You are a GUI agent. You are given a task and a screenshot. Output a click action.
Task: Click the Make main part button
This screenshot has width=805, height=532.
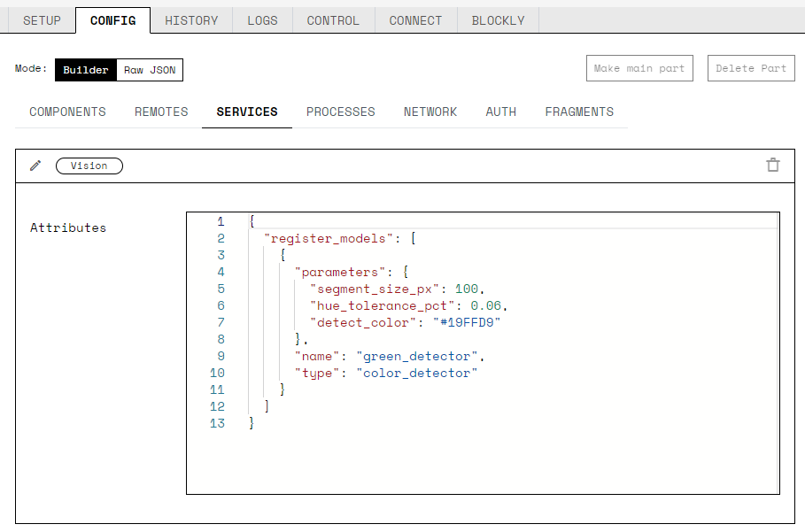pos(639,68)
